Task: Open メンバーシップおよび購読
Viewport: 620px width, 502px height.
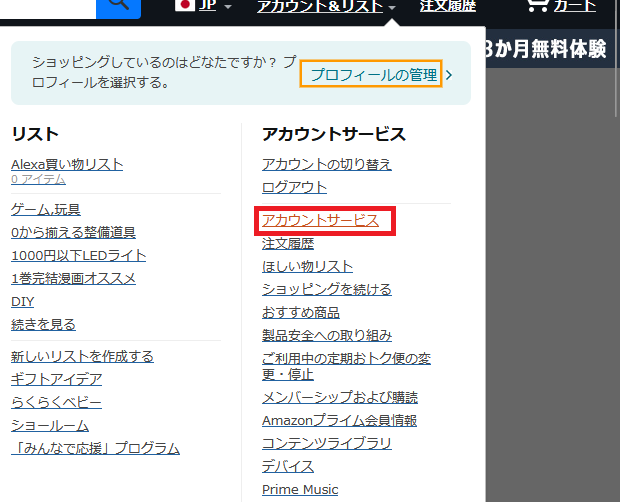Action: tap(340, 397)
